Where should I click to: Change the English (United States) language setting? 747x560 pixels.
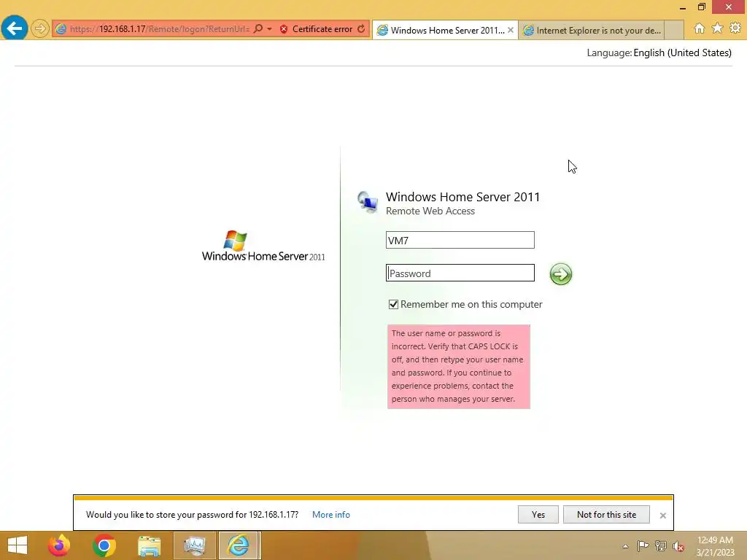[x=682, y=52]
